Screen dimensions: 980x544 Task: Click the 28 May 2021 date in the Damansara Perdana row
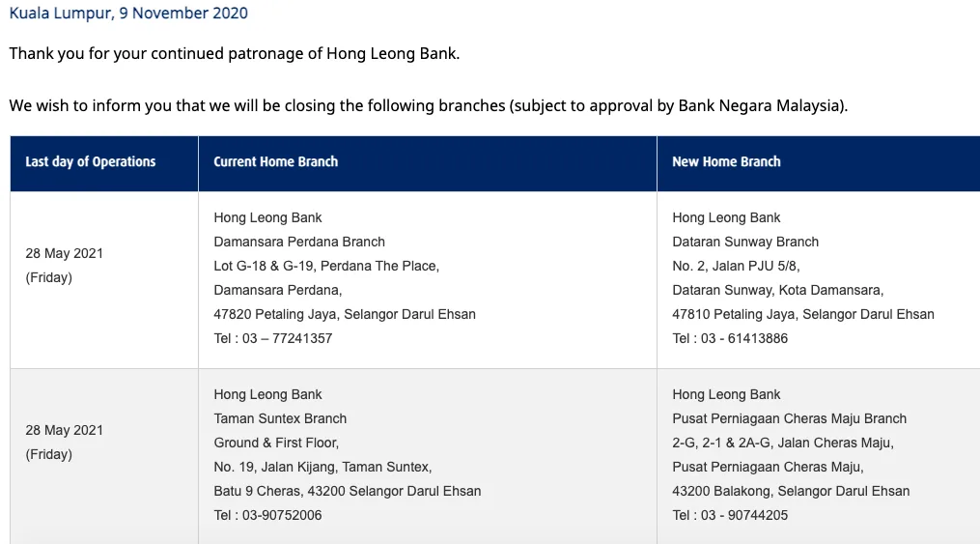[x=64, y=254]
